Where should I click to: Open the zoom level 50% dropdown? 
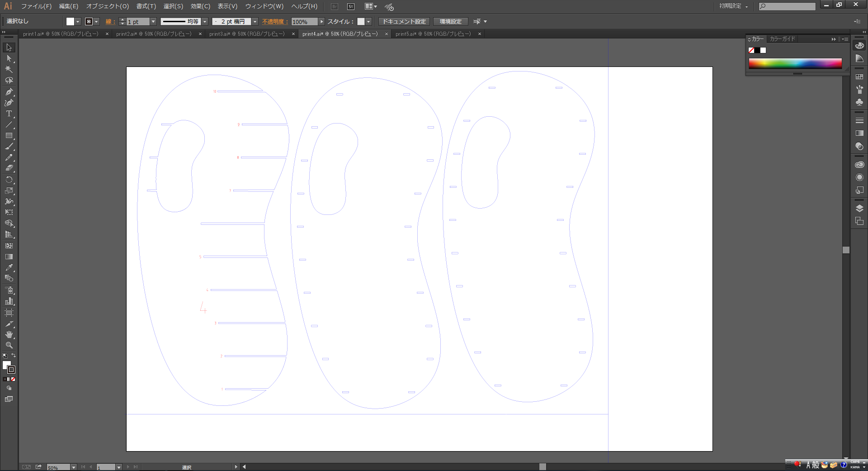(74, 467)
